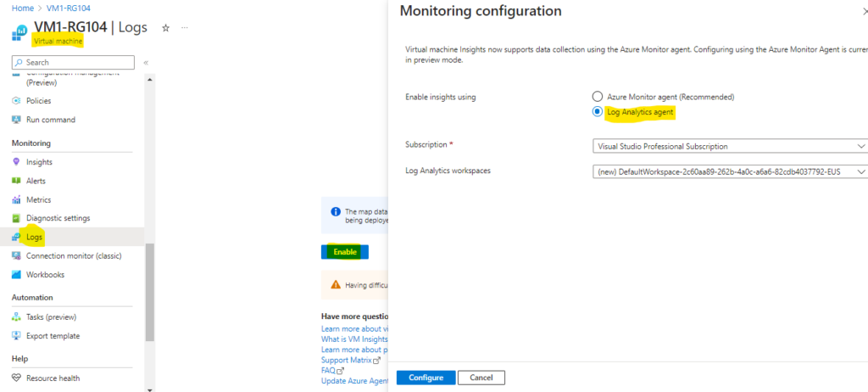The width and height of the screenshot is (868, 392).
Task: Click the Run command icon
Action: (x=16, y=120)
